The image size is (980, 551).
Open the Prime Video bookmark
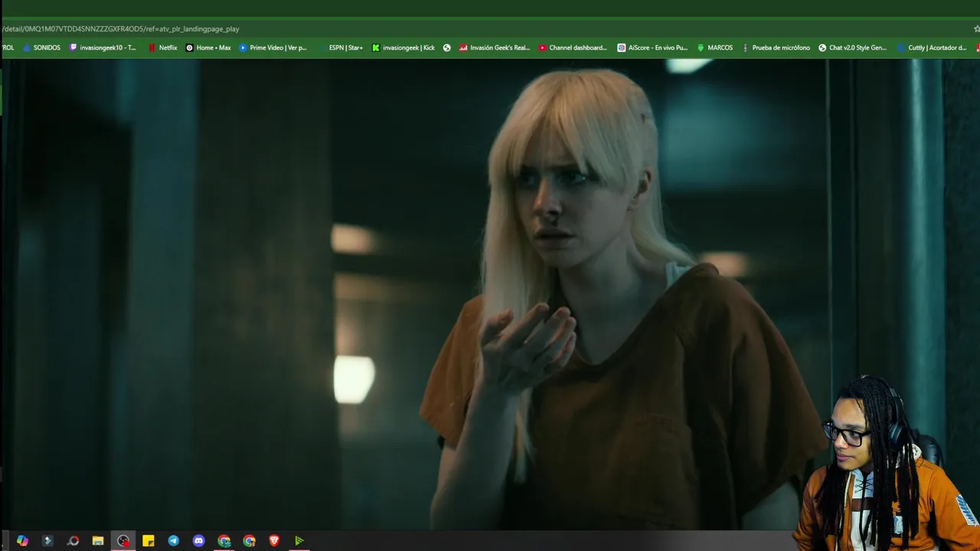coord(273,47)
